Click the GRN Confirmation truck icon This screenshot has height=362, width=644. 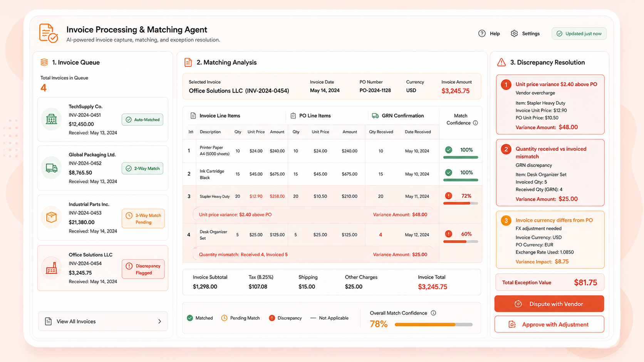375,116
